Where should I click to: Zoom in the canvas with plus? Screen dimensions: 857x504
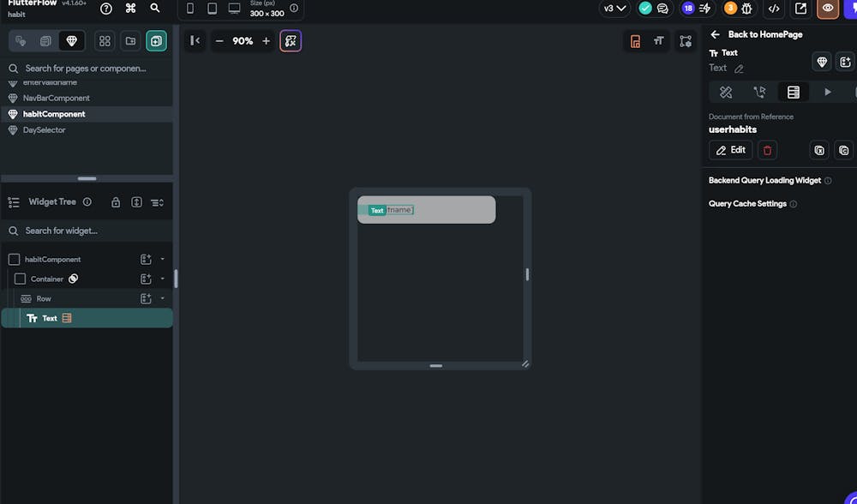[267, 41]
